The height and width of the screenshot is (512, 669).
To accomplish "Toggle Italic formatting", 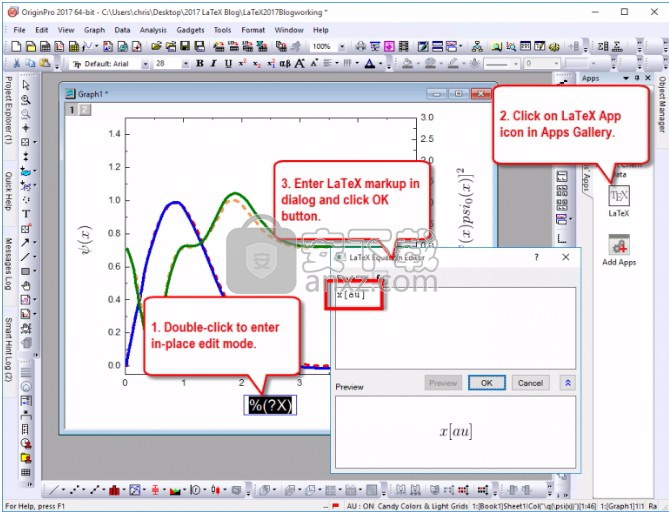I will pyautogui.click(x=214, y=64).
